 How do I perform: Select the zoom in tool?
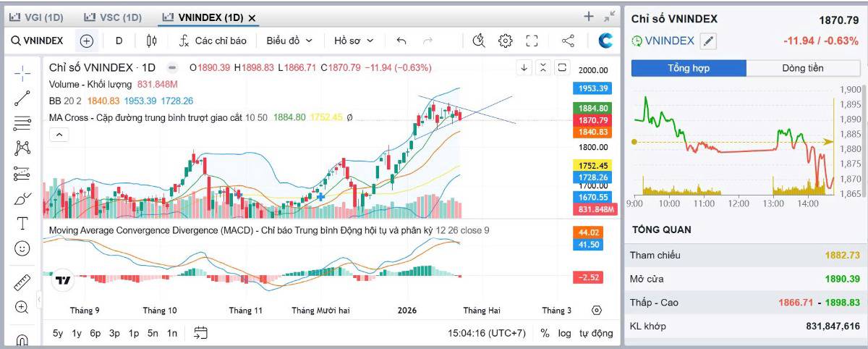tap(22, 307)
